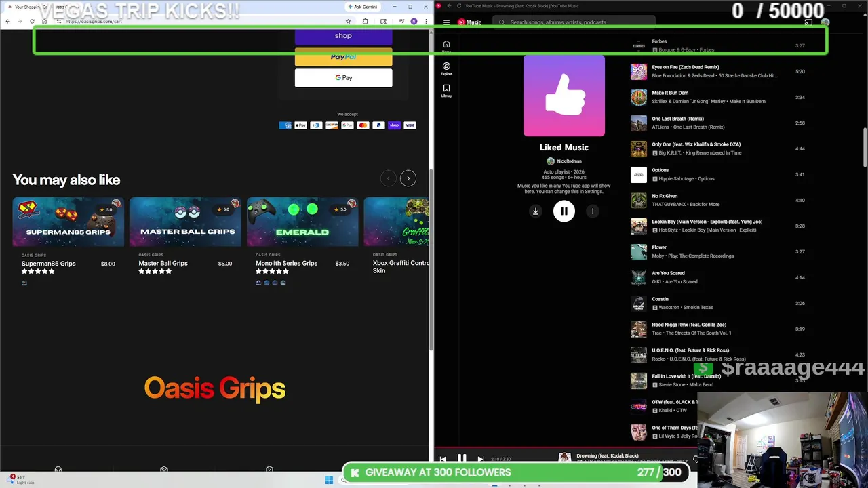This screenshot has height=488, width=868.
Task: Open Liked Music more options menu
Action: pyautogui.click(x=592, y=211)
